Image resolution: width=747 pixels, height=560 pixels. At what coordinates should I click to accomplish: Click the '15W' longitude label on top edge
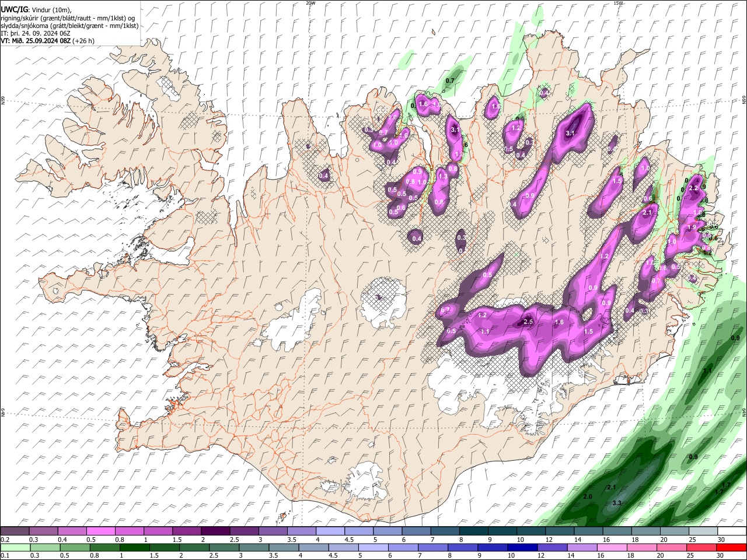click(618, 3)
